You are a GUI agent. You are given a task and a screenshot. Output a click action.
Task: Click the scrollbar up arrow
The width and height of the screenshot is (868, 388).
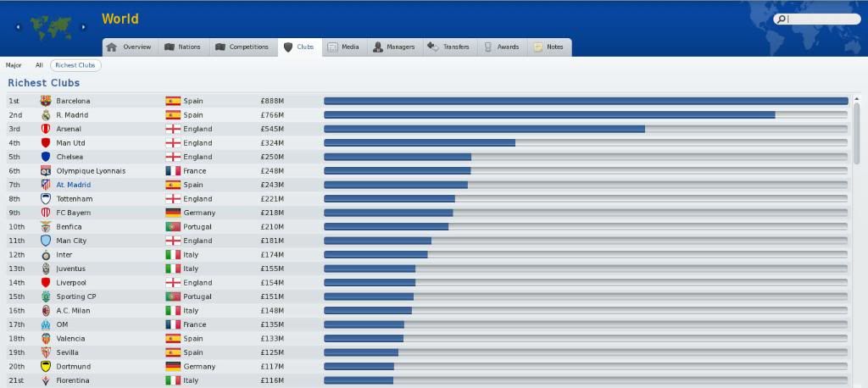pyautogui.click(x=856, y=98)
